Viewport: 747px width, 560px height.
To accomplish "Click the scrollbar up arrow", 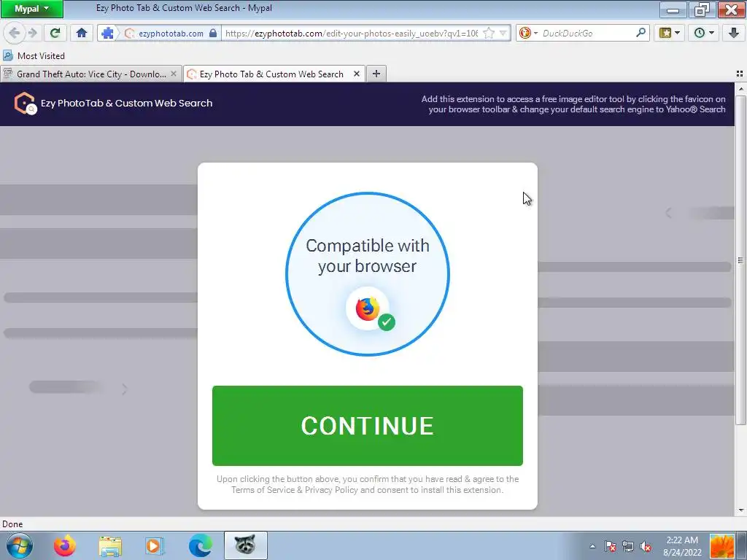I will (x=740, y=88).
